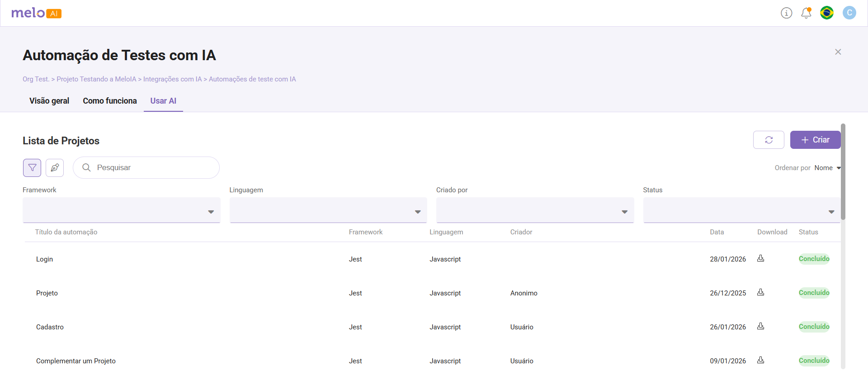This screenshot has width=868, height=390.
Task: Open the Status filter dropdown
Action: [x=741, y=211]
